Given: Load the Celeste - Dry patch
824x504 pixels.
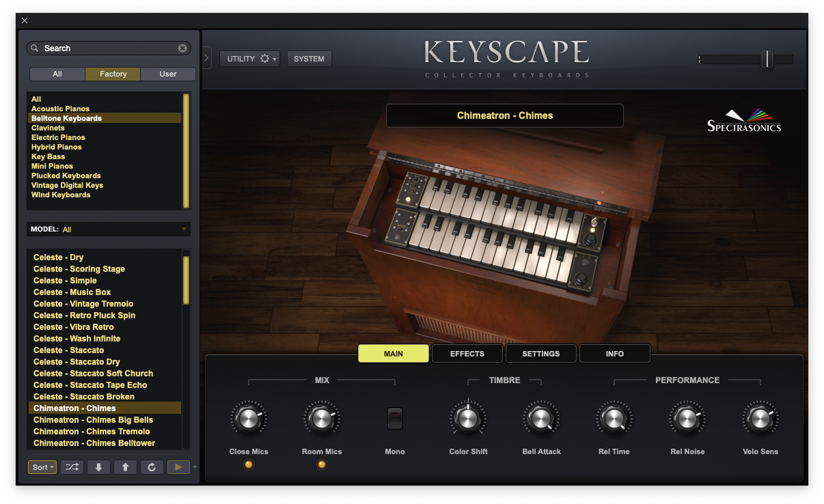Looking at the screenshot, I should pos(105,257).
